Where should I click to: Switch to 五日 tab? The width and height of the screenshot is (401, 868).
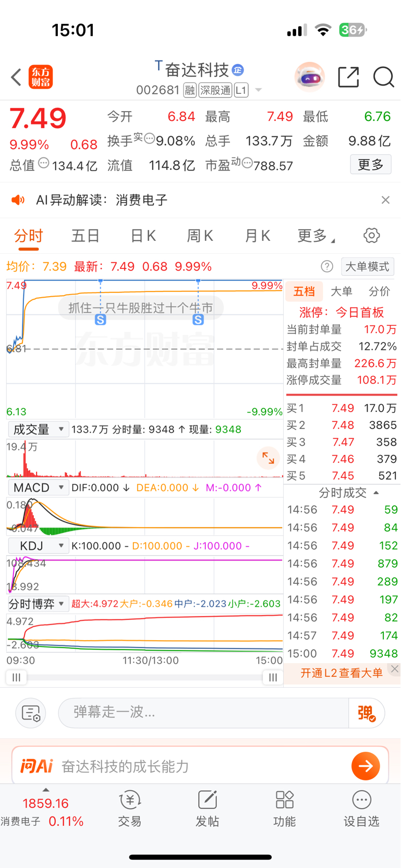85,236
